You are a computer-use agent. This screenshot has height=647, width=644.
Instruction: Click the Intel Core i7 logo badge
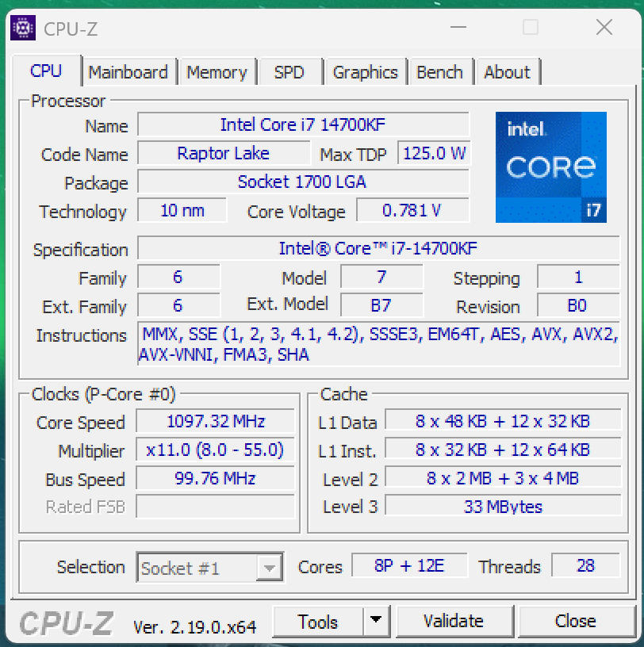point(550,167)
